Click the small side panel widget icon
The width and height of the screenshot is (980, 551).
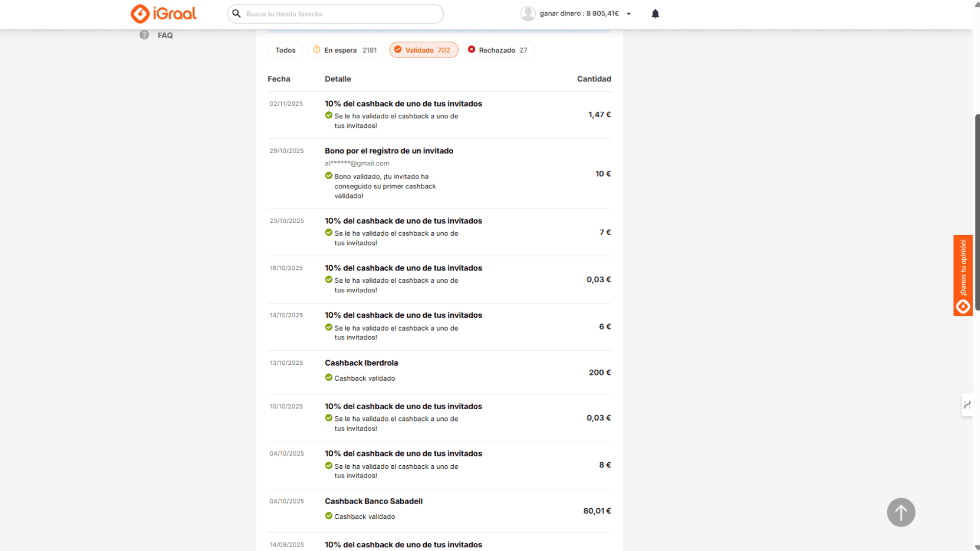[x=967, y=405]
